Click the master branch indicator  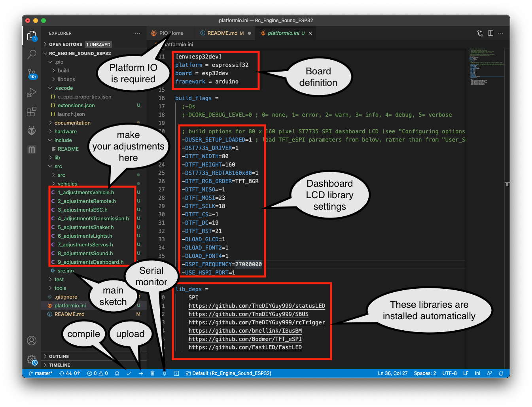40,373
